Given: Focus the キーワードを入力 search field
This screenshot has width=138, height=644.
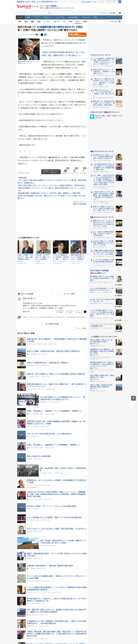Looking at the screenshot, I should (x=32, y=13).
